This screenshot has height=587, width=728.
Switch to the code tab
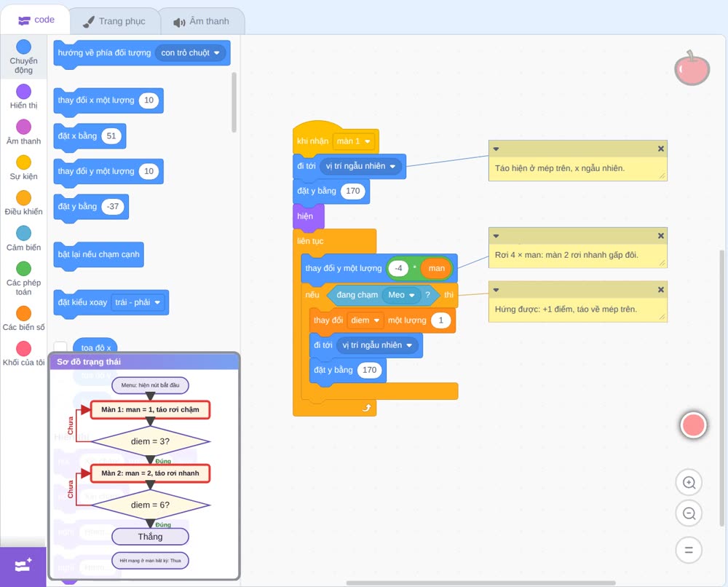[x=36, y=20]
